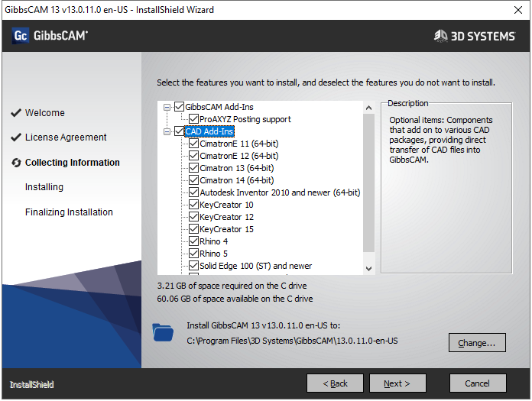The image size is (532, 401).
Task: Click the Collecting Information step label
Action: 73,163
